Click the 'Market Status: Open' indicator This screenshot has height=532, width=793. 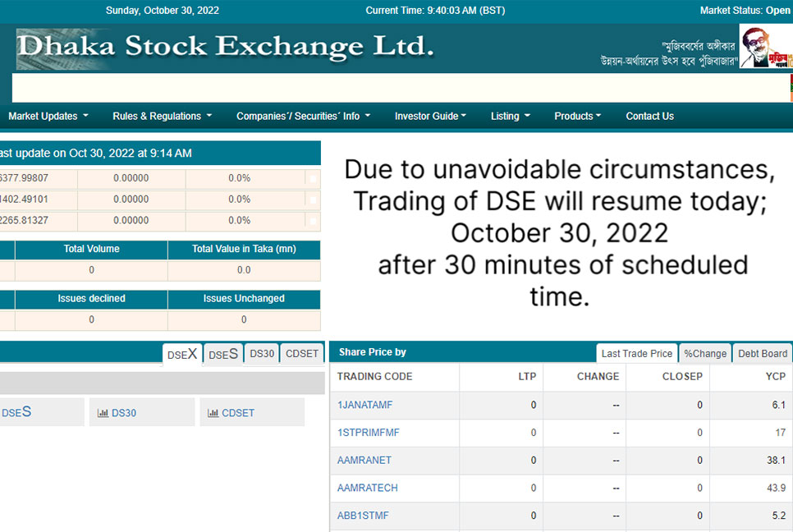pos(745,11)
